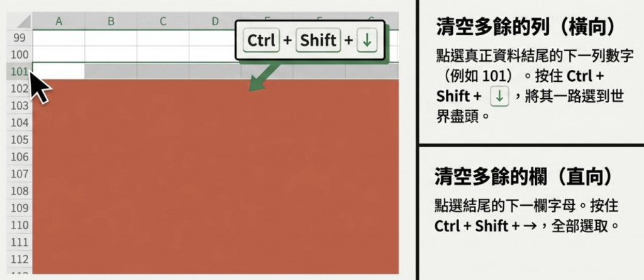Click the inline down-arrow key icon in the instructions
The image size is (644, 280).
pos(499,96)
